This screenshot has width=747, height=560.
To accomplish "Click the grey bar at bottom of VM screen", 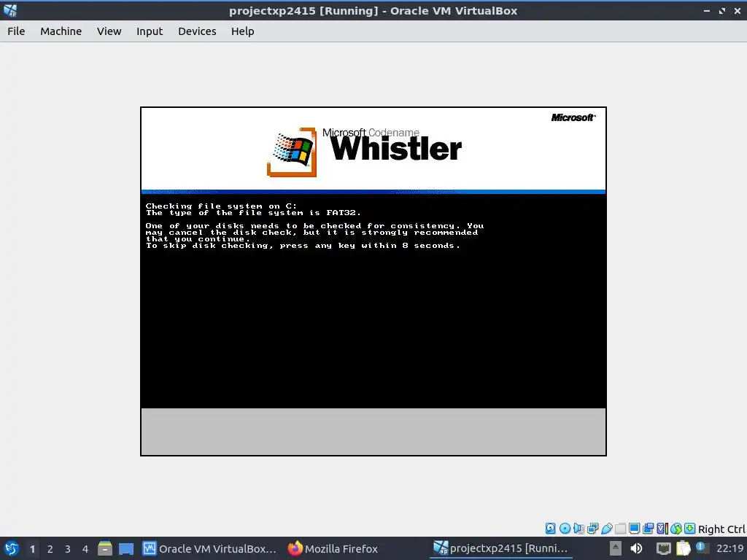I will (x=373, y=432).
